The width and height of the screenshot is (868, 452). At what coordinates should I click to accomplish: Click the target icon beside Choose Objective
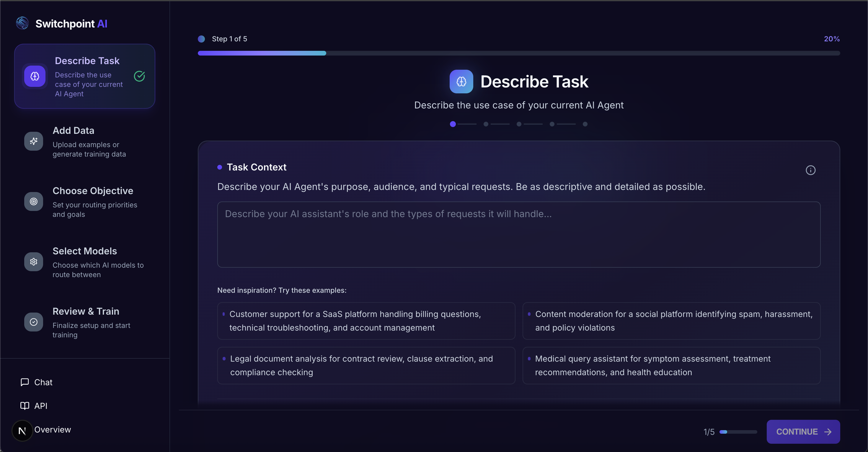click(34, 201)
